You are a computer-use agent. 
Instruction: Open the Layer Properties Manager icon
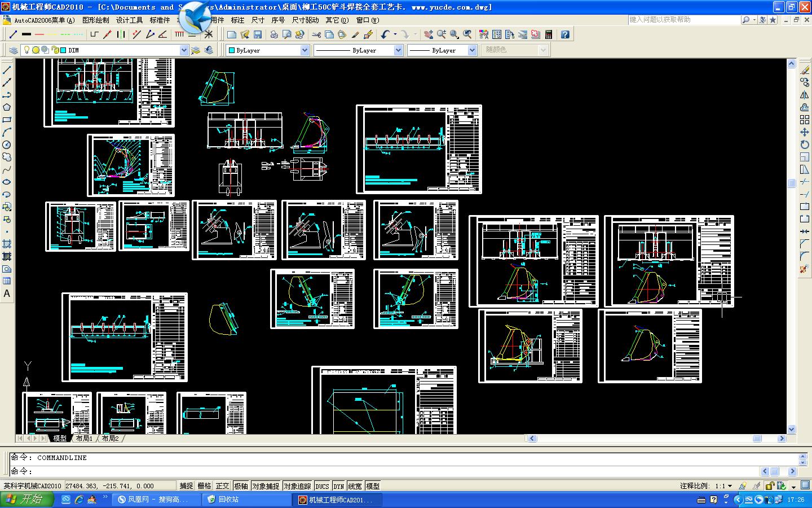[13, 50]
